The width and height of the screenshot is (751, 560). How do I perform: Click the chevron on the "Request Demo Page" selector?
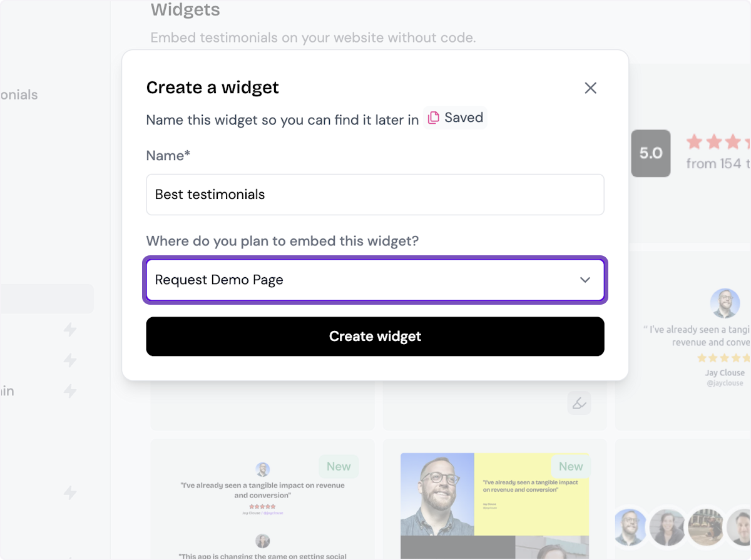pos(585,280)
